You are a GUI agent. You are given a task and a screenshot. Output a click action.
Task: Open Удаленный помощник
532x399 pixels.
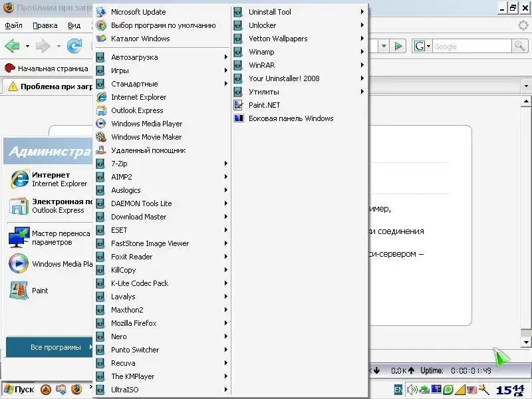coord(162,150)
